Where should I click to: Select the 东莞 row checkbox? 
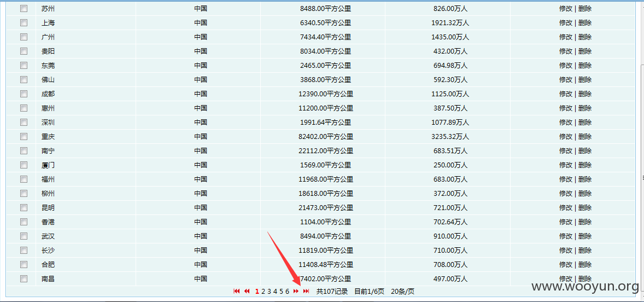click(x=24, y=65)
